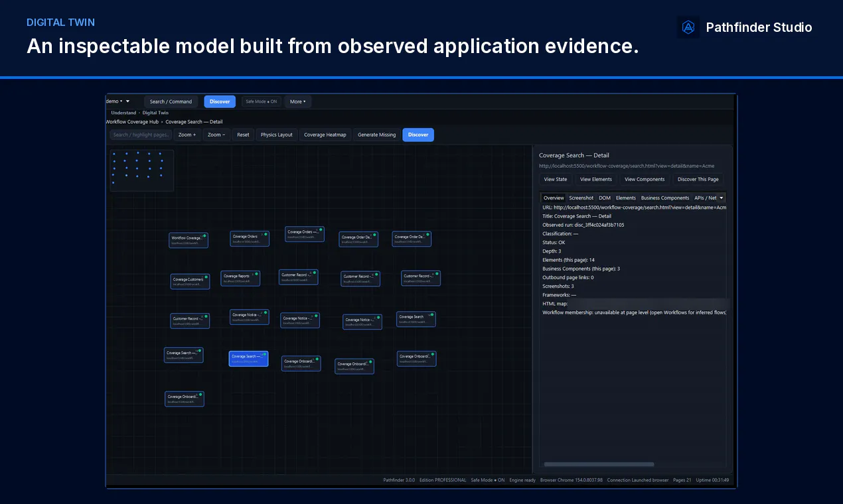This screenshot has width=843, height=504.
Task: Switch to the Screenshot tab
Action: 581,198
